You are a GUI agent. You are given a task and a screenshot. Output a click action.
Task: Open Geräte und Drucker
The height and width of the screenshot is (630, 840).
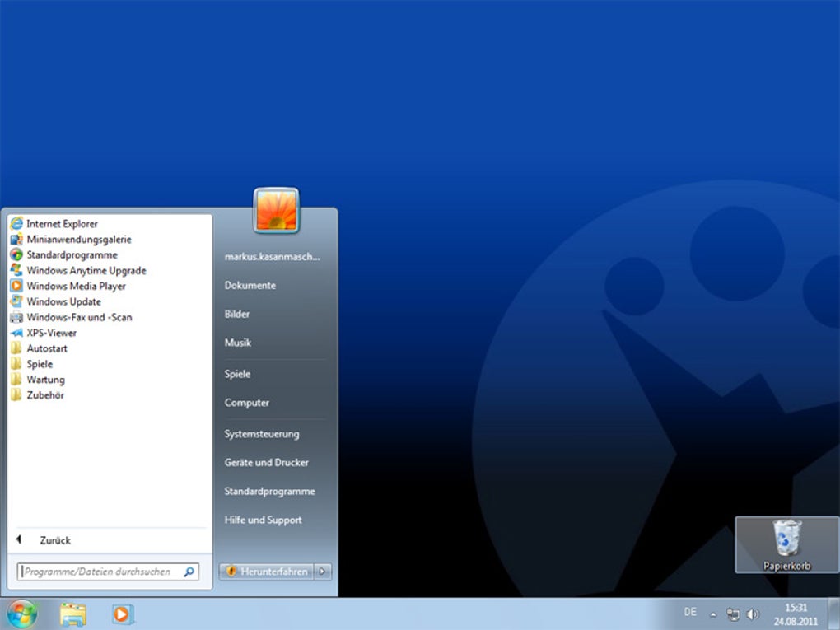click(266, 462)
